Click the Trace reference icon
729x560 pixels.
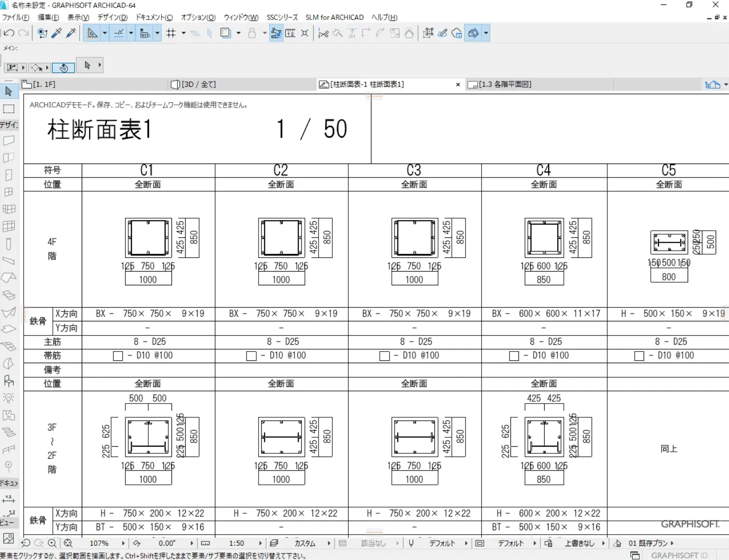point(226,33)
